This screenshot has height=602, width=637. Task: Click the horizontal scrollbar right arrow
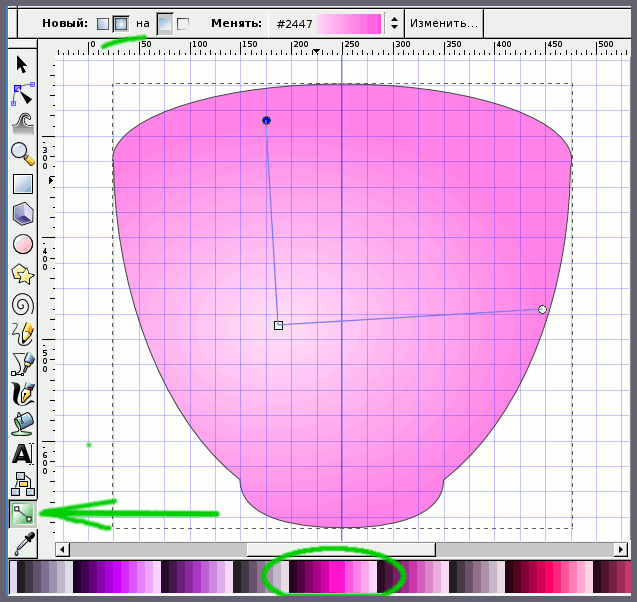622,549
